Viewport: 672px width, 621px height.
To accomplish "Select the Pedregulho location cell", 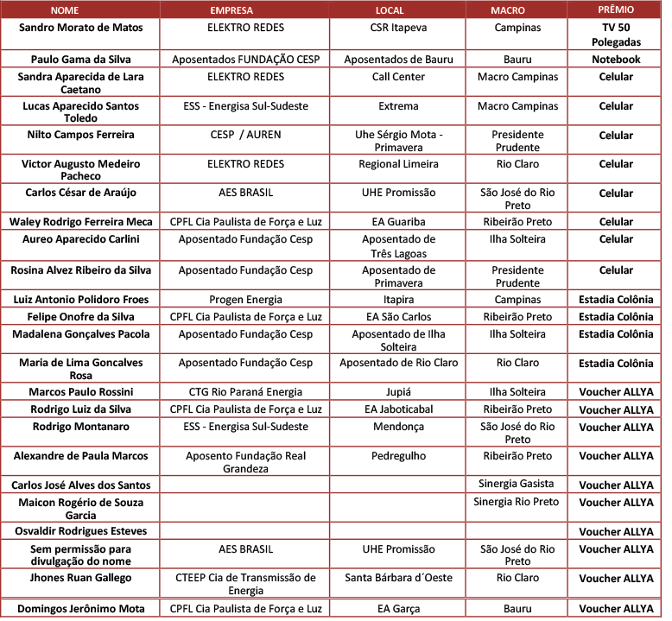I will (398, 456).
